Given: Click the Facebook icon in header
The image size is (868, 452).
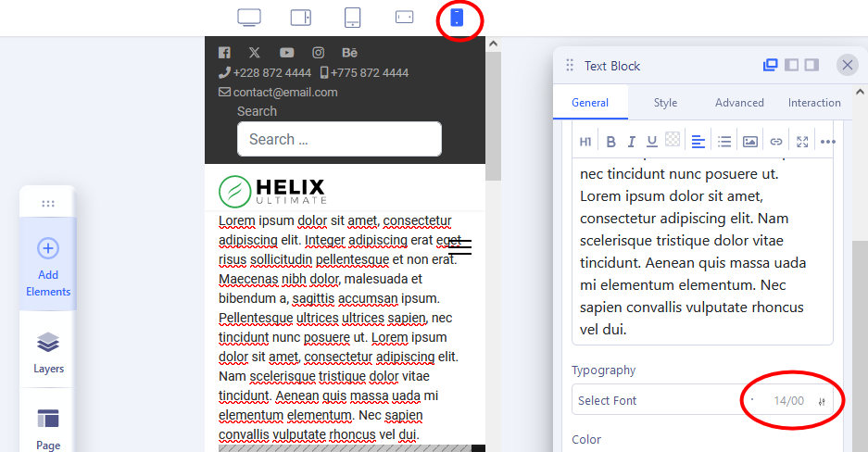Looking at the screenshot, I should [x=224, y=53].
